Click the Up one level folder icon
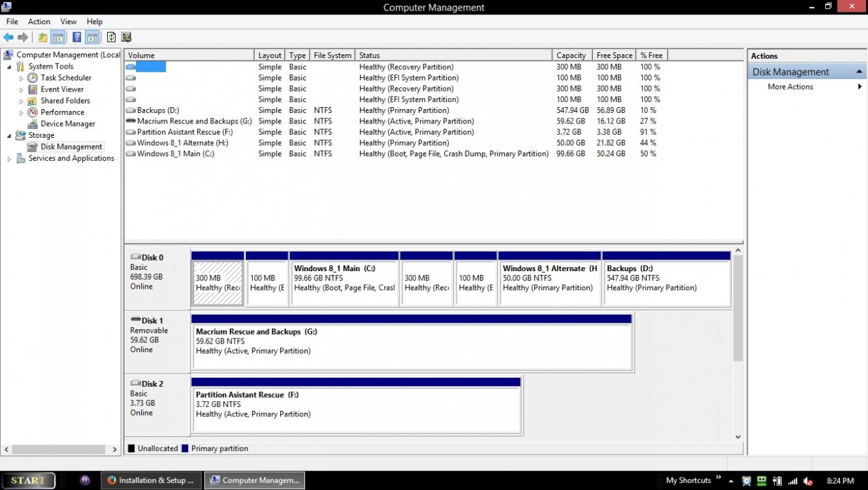Screen dimensions: 868x490 42,37
